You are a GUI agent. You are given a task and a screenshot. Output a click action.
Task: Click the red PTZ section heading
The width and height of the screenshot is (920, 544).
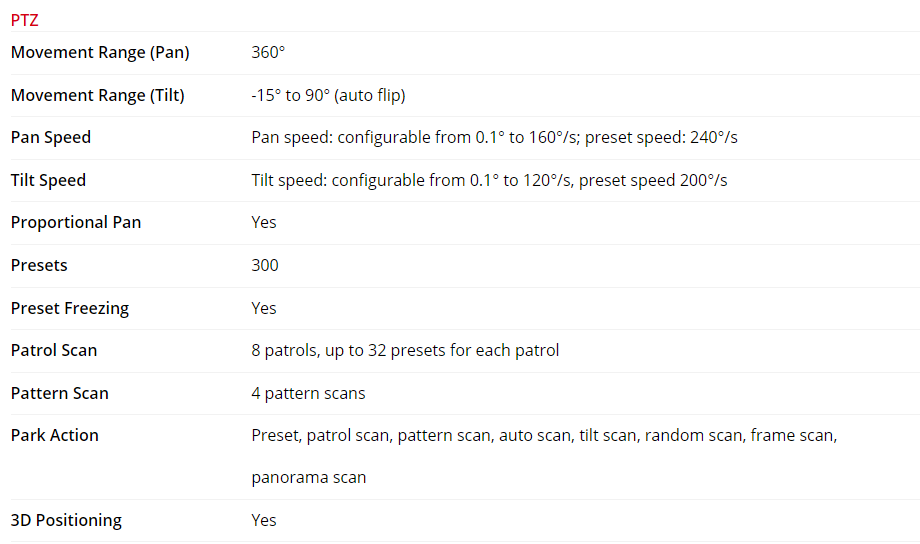pyautogui.click(x=24, y=20)
